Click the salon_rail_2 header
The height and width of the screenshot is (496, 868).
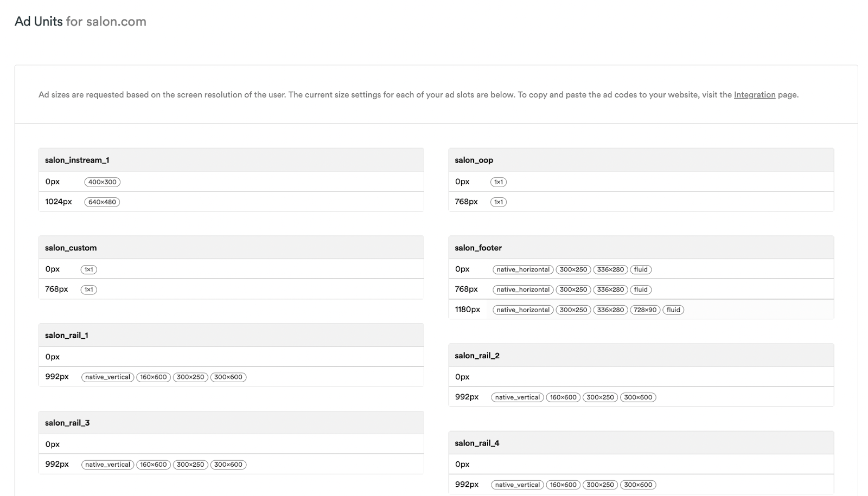(x=641, y=356)
